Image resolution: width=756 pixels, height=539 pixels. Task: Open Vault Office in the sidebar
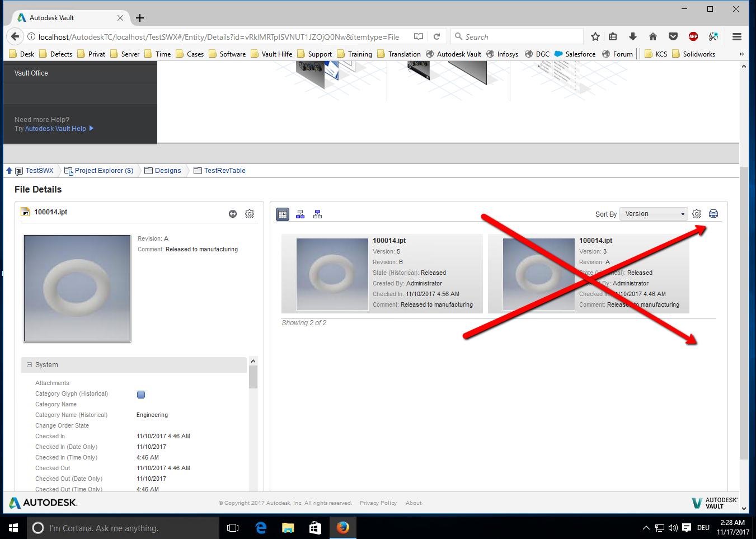[x=31, y=73]
